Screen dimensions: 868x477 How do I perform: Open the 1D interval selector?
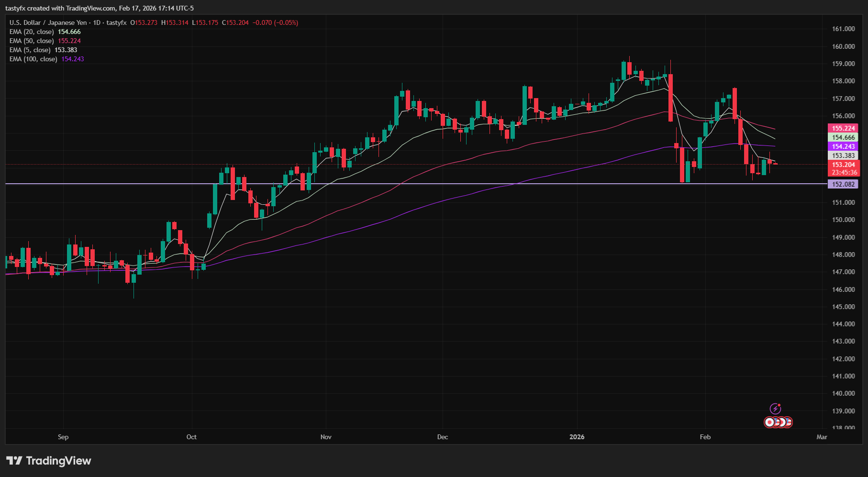(x=98, y=22)
